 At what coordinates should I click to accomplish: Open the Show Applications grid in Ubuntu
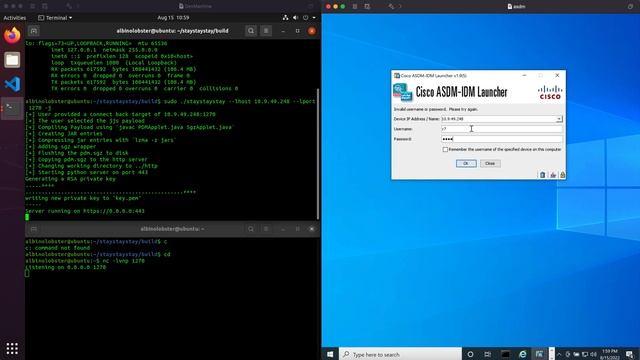[x=12, y=348]
